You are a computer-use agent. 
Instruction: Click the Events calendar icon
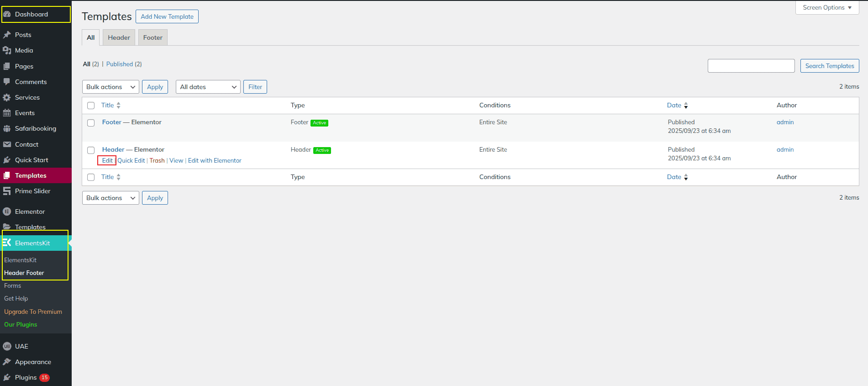[7, 113]
